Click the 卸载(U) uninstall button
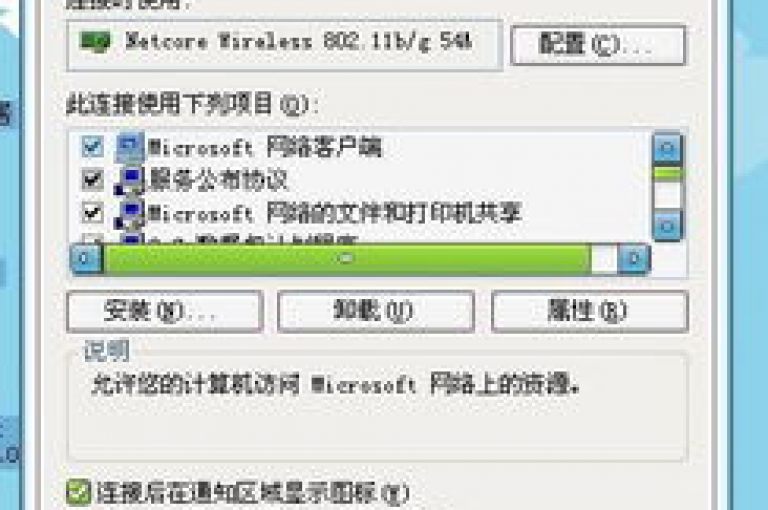 (x=376, y=311)
